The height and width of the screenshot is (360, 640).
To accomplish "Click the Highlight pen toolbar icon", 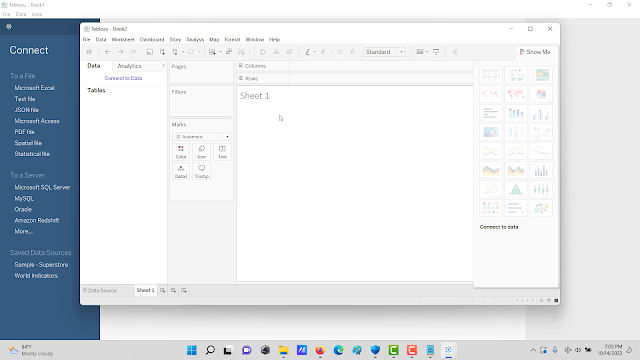I will pyautogui.click(x=308, y=52).
